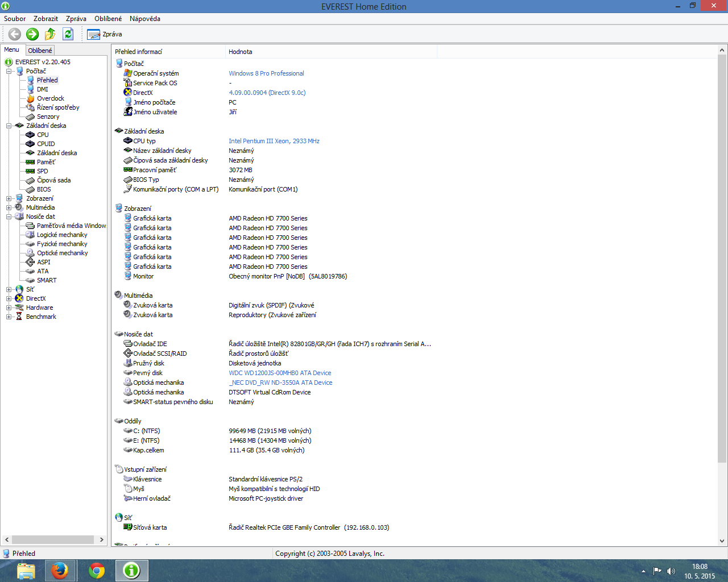Click the green Back arrow toolbar icon
This screenshot has height=582, width=728.
click(x=15, y=34)
